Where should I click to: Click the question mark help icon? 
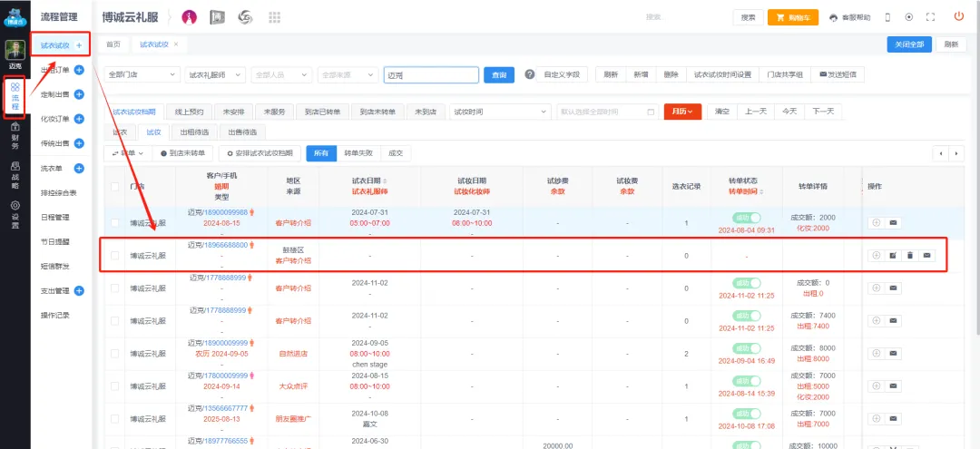pyautogui.click(x=530, y=74)
